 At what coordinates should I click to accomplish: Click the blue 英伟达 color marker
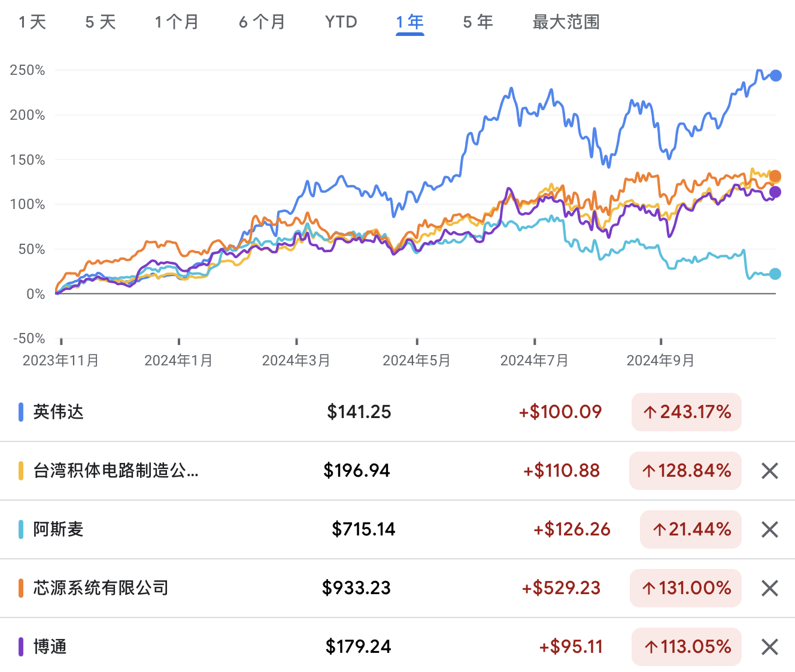pyautogui.click(x=21, y=412)
